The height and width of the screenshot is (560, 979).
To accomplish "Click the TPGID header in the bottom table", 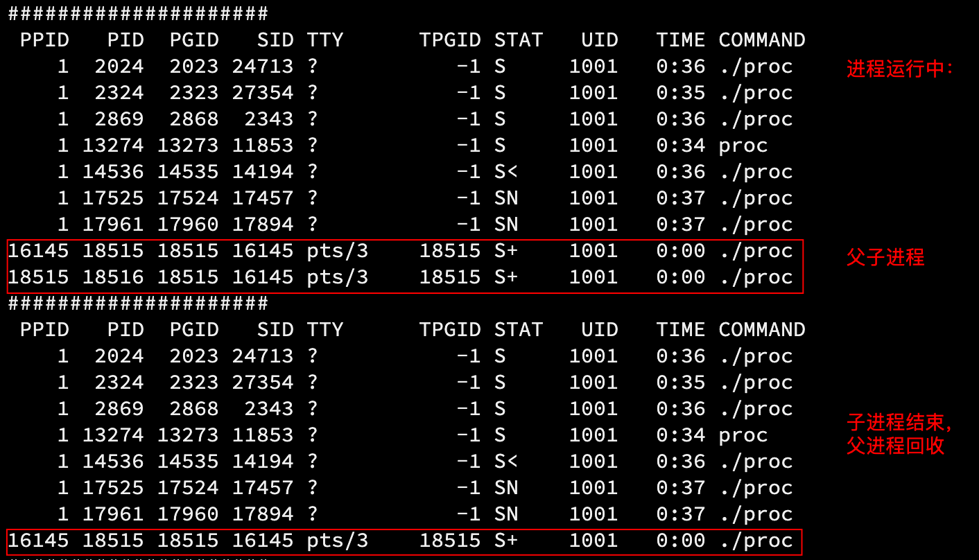I will [x=449, y=330].
